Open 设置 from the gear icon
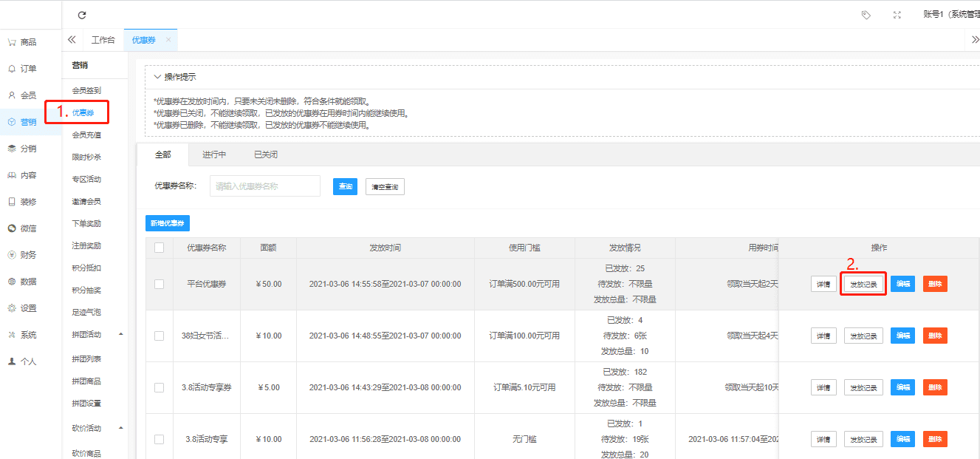The width and height of the screenshot is (980, 459). pos(12,308)
